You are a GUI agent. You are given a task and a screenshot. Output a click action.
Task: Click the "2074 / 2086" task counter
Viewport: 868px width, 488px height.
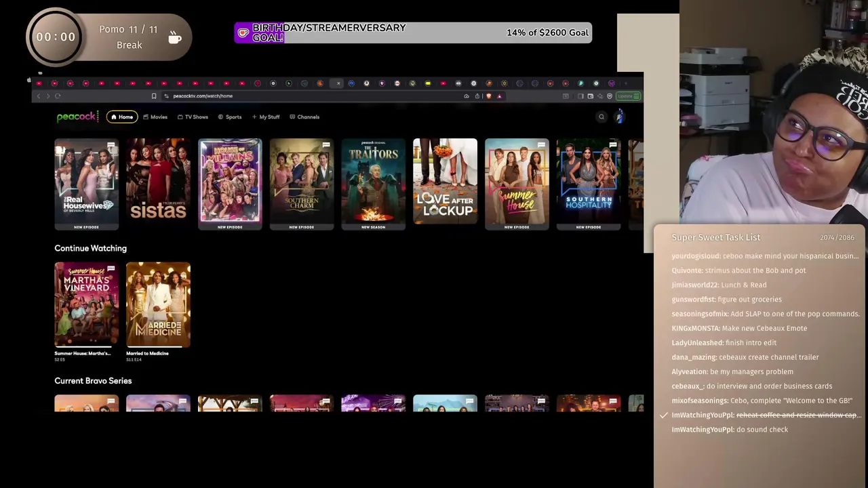(x=837, y=238)
